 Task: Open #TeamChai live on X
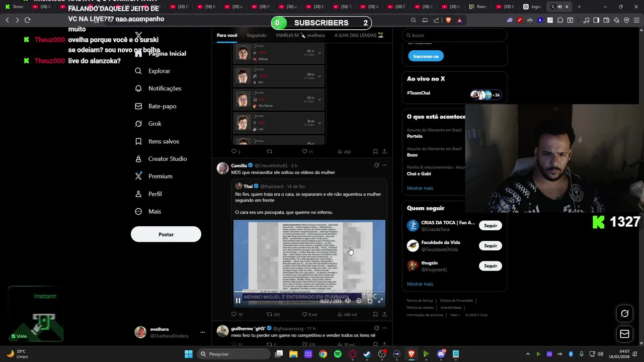click(x=454, y=94)
